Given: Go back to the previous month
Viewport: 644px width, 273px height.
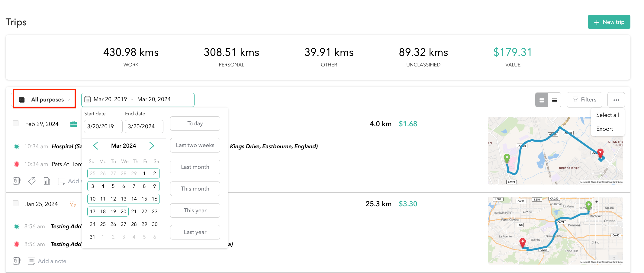Looking at the screenshot, I should pyautogui.click(x=95, y=146).
